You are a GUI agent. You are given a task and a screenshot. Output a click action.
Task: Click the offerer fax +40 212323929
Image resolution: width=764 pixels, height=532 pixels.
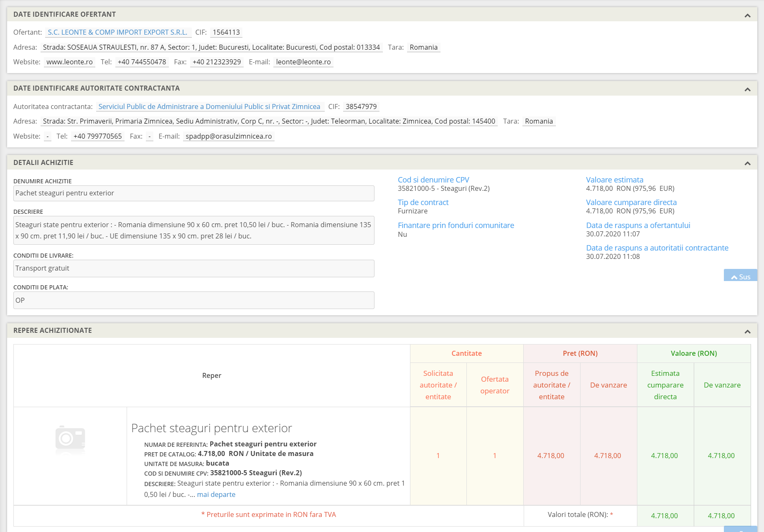point(216,62)
